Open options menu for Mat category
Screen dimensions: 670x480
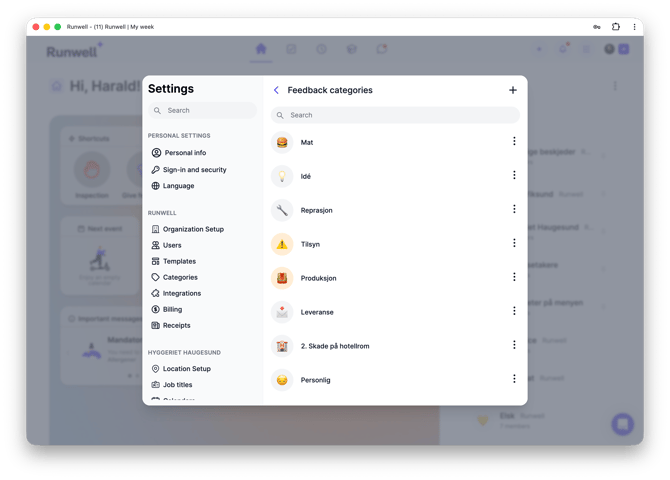point(514,141)
